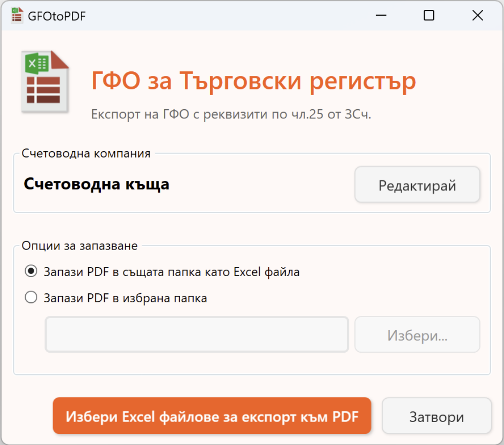Viewport: 504px width, 445px height.
Task: Enable the 'Запази PDF в избрана папка' option
Action: click(31, 297)
